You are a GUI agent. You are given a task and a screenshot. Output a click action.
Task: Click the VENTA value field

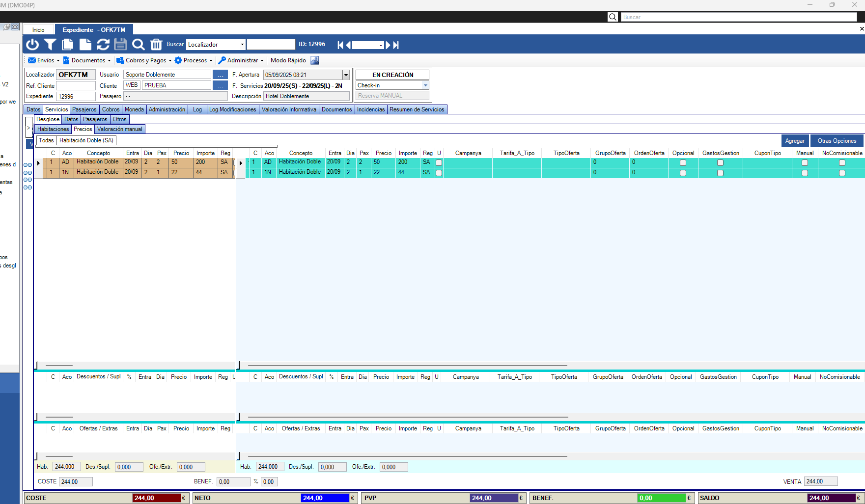(x=821, y=481)
